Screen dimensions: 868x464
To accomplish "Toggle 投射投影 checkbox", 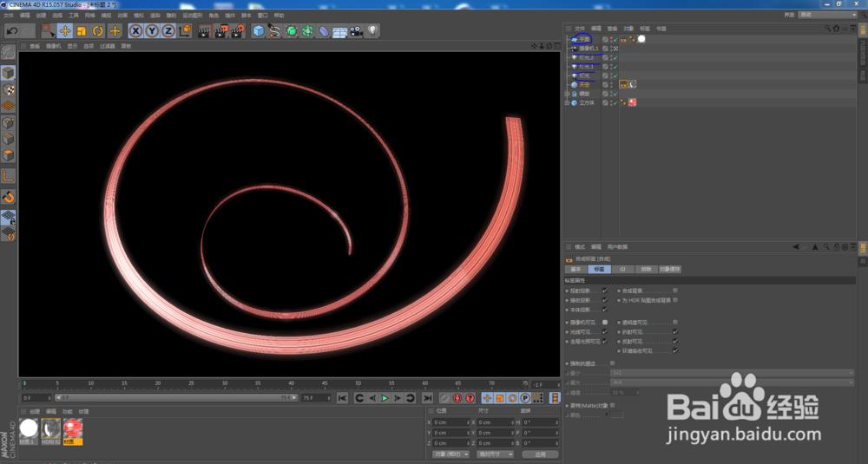I will (605, 291).
